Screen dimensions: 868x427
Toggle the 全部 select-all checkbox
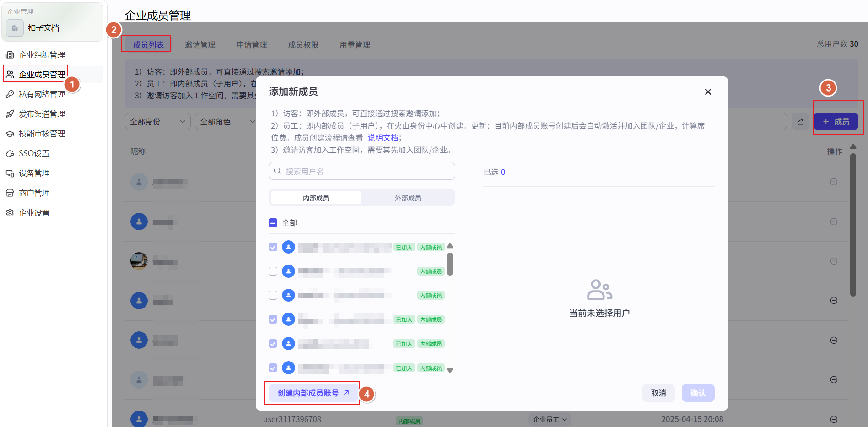point(273,223)
